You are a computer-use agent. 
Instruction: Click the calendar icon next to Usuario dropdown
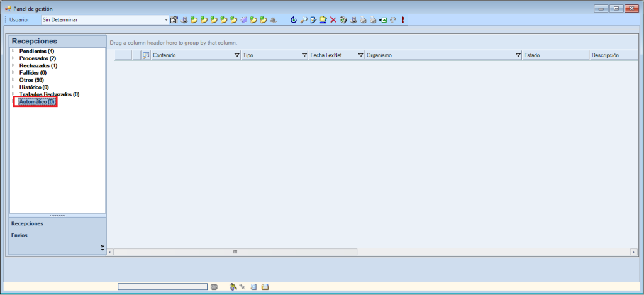coord(174,20)
